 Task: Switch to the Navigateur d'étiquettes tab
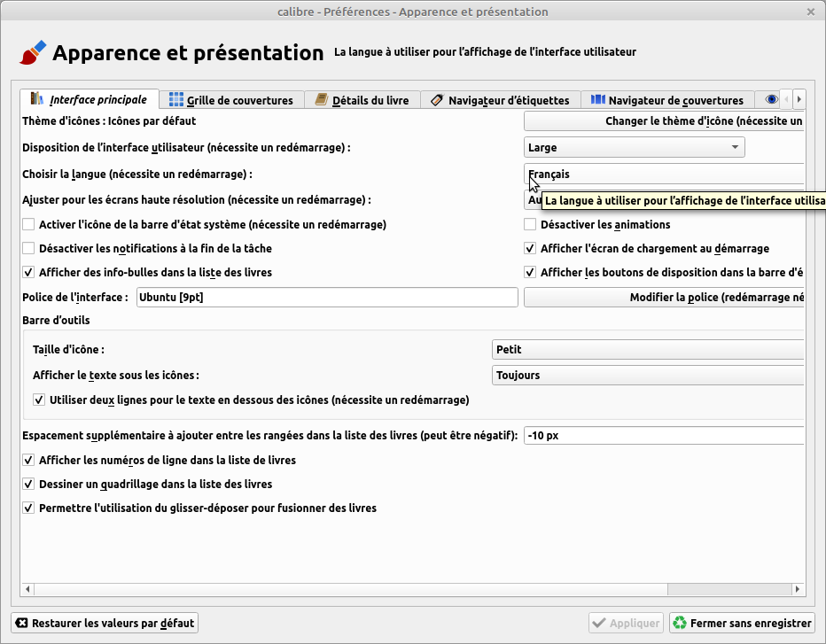pyautogui.click(x=501, y=99)
